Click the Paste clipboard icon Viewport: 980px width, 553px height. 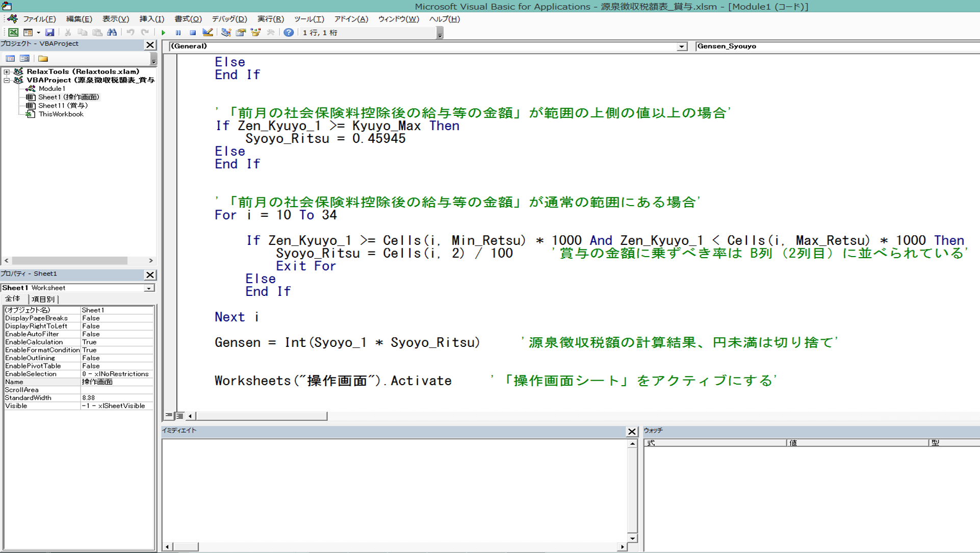97,32
